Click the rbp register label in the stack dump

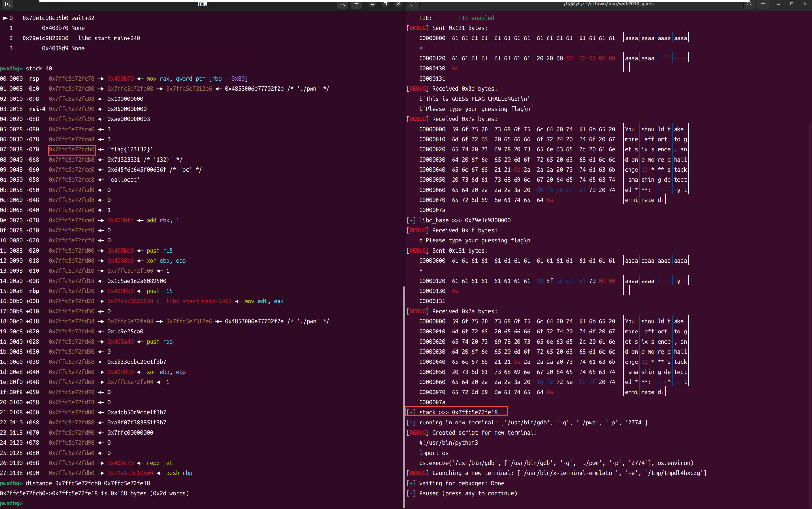pos(34,291)
